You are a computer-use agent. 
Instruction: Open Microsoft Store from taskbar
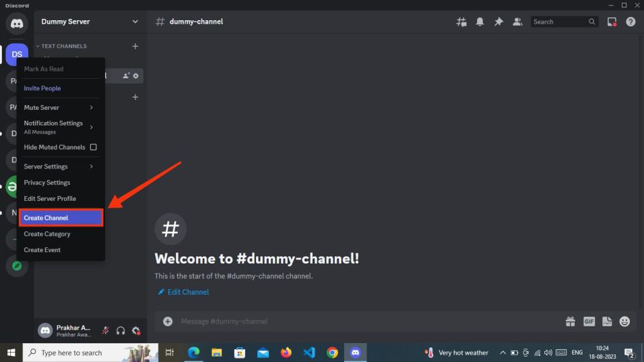pyautogui.click(x=239, y=353)
